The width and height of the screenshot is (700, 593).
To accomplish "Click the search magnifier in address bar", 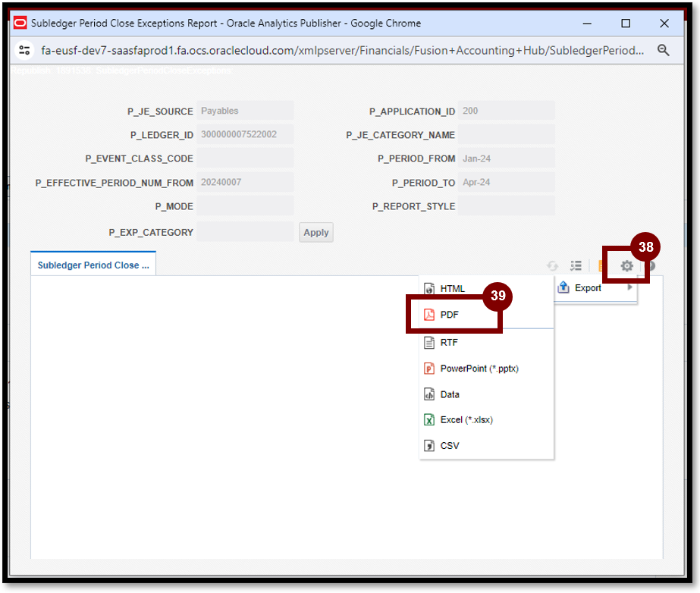I will coord(663,50).
